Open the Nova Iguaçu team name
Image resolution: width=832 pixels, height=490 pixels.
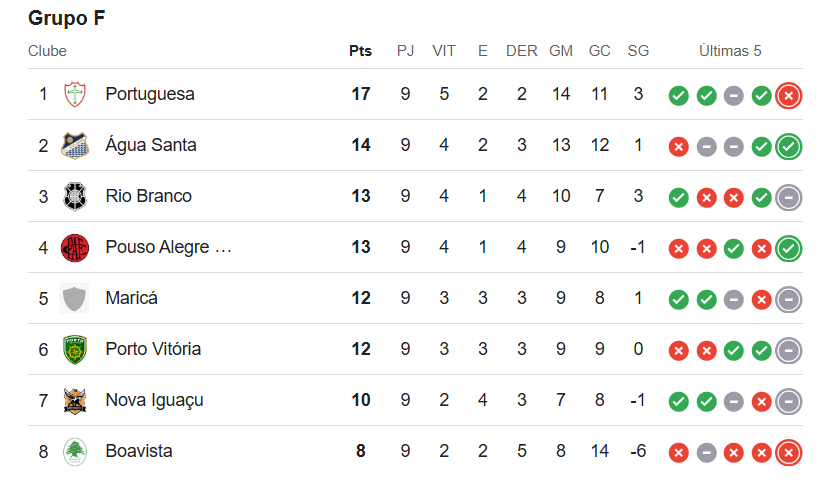[x=154, y=400]
